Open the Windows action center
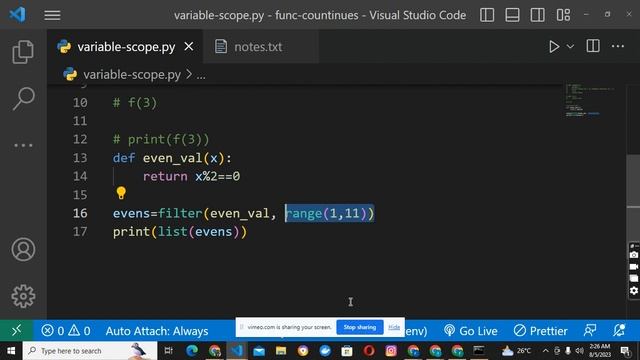Screen dimensions: 640x360 coord(625,351)
